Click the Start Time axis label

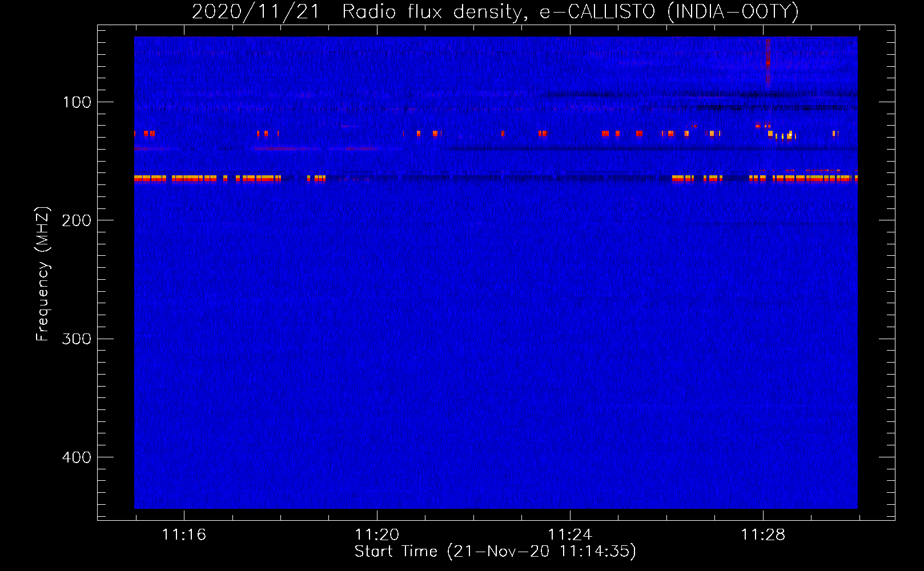[x=495, y=552]
